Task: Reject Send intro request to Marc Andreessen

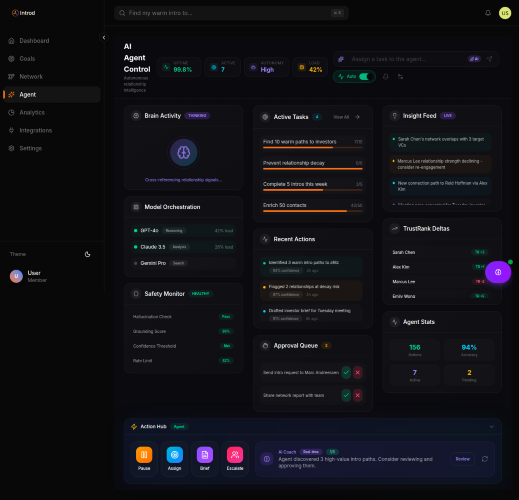Action: click(x=358, y=372)
